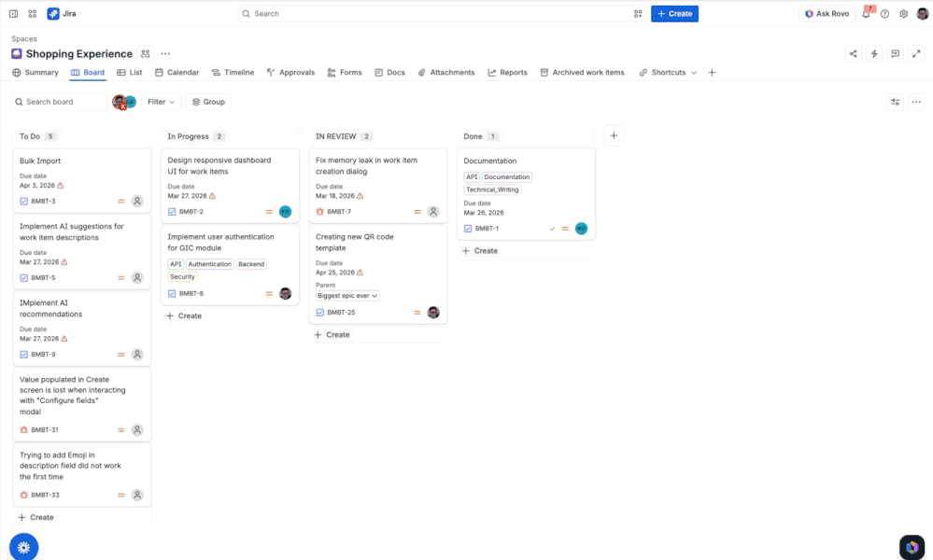Collapse the sidebar panel icon
Screen dimensions: 933x560
point(13,14)
